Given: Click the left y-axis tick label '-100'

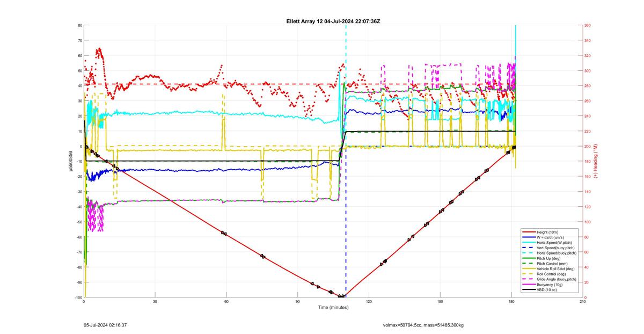Looking at the screenshot, I should (77, 297).
